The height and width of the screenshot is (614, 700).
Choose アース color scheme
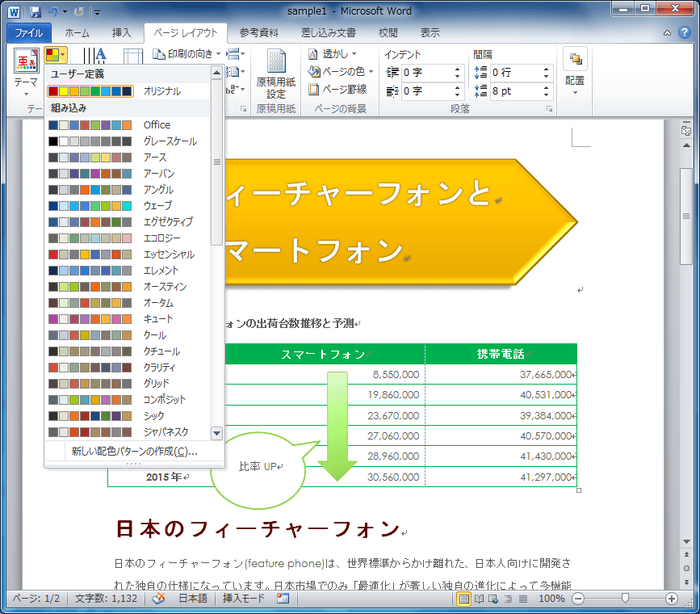128,158
